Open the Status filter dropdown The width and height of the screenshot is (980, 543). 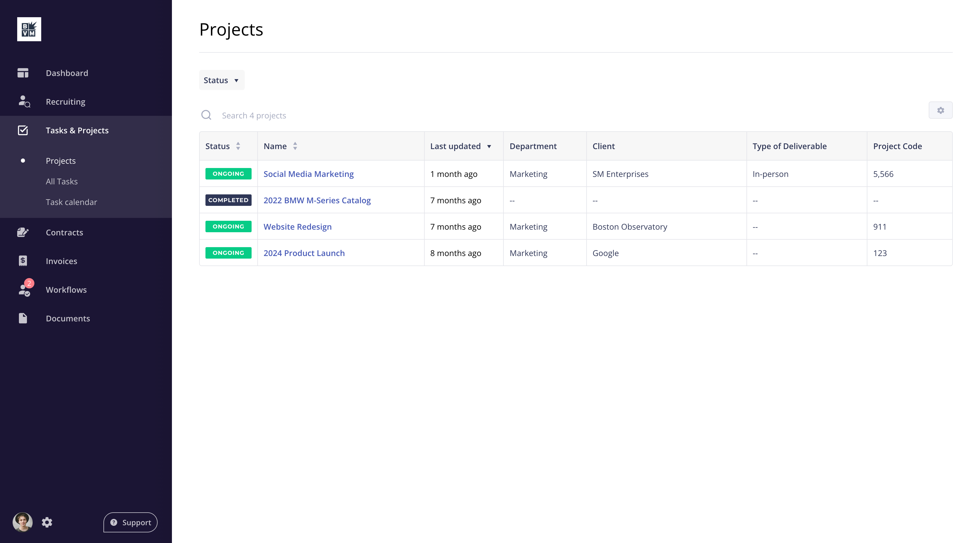tap(222, 80)
